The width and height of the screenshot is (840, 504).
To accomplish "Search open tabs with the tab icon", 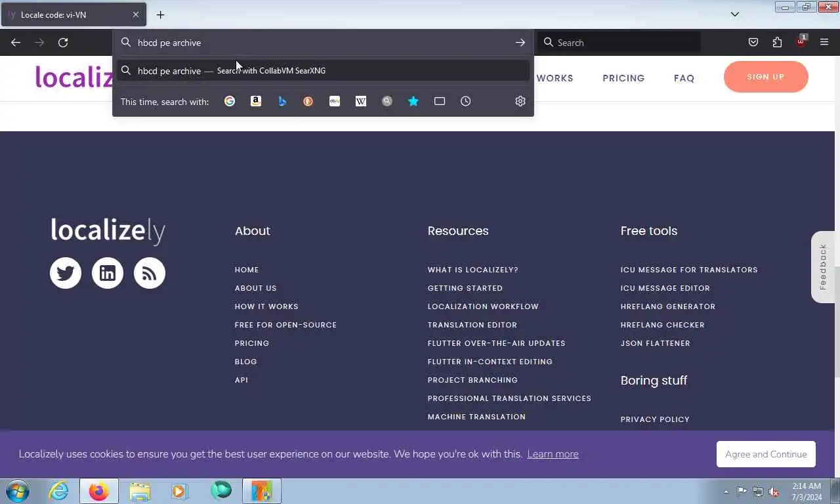I will (440, 101).
